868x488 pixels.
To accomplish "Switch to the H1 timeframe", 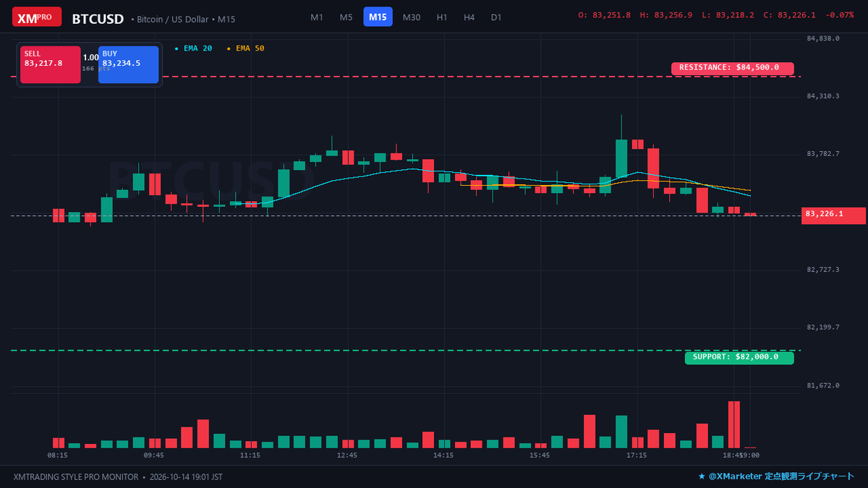I will [442, 17].
